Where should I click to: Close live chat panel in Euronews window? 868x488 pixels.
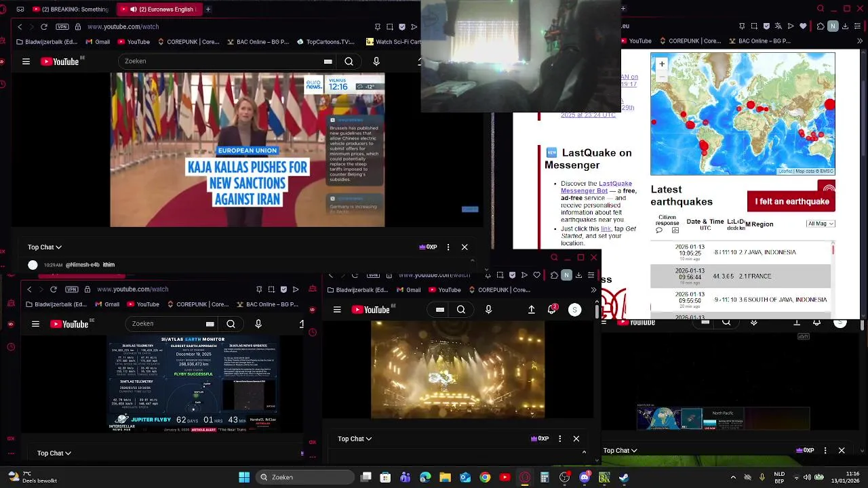(465, 247)
